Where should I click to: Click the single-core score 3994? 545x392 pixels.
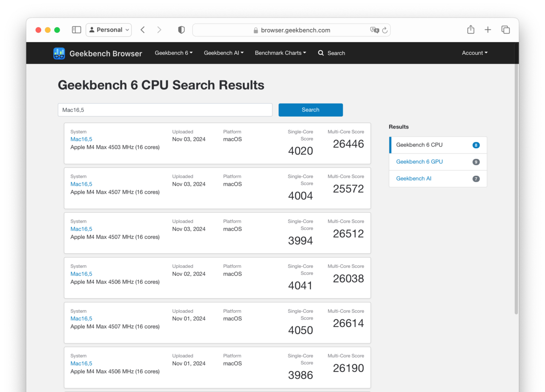coord(301,241)
